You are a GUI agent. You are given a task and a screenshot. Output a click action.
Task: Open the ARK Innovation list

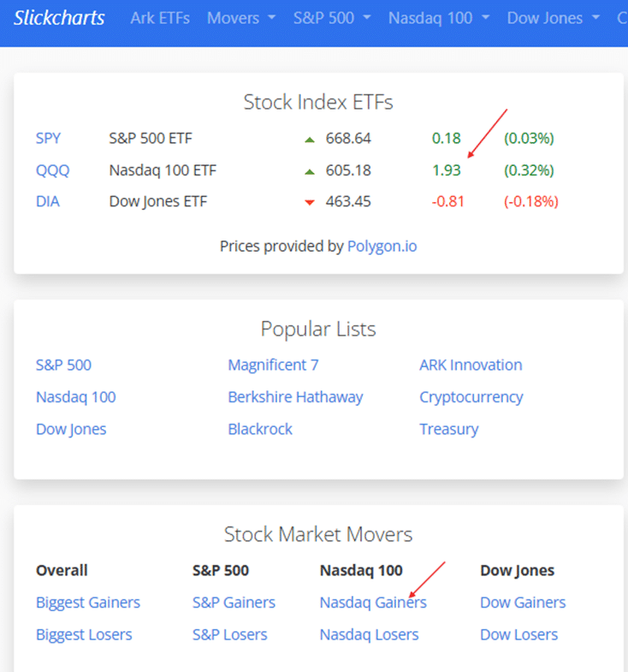471,365
